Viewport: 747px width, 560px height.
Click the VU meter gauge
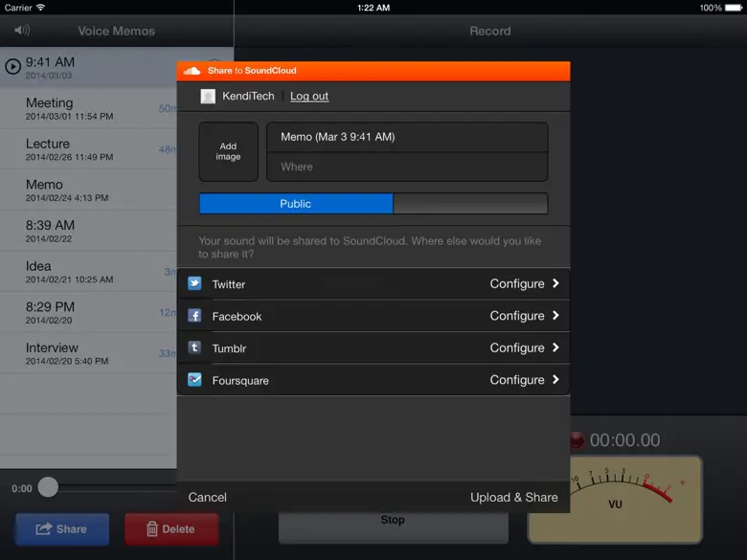click(x=615, y=500)
